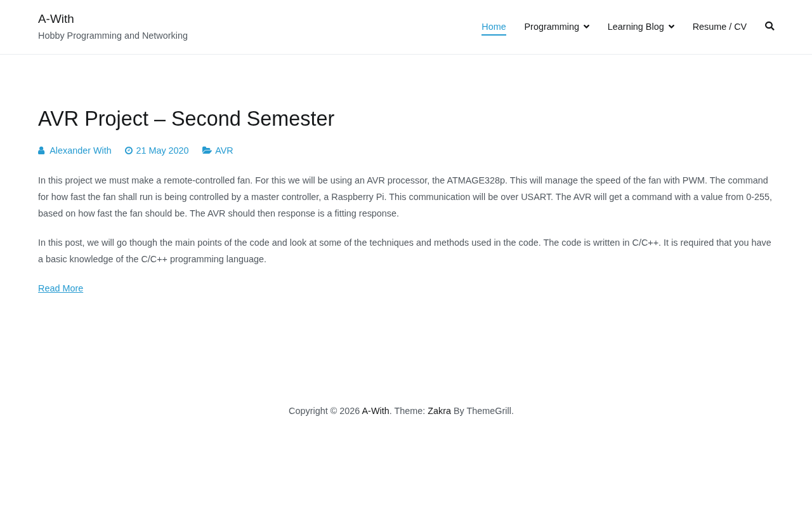Open the Learning Blog menu item
This screenshot has width=812, height=508.
pyautogui.click(x=636, y=27)
